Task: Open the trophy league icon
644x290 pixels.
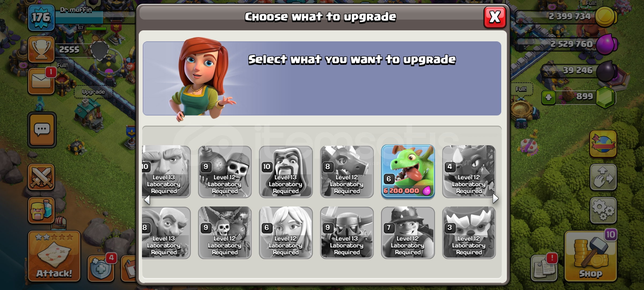Action: click(x=41, y=49)
